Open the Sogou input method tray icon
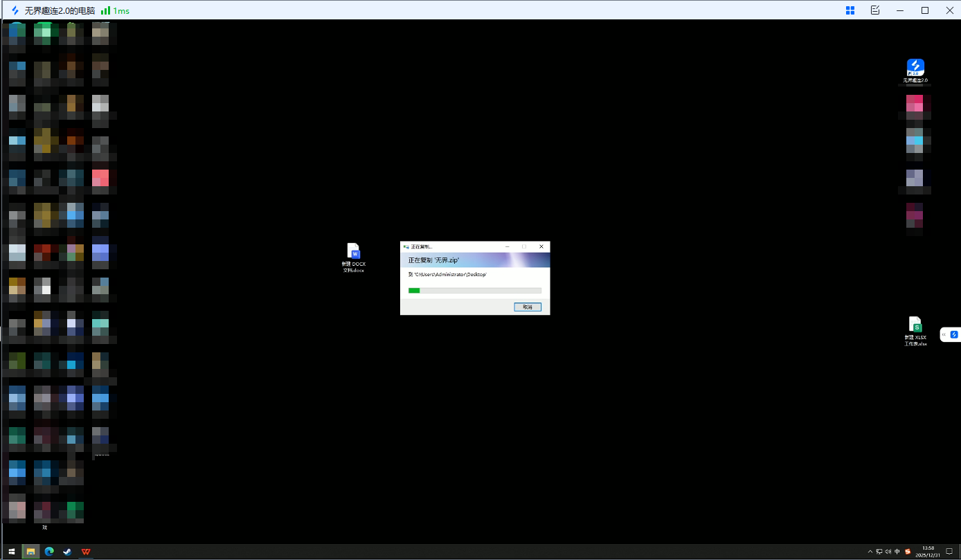The width and height of the screenshot is (961, 560). [907, 552]
